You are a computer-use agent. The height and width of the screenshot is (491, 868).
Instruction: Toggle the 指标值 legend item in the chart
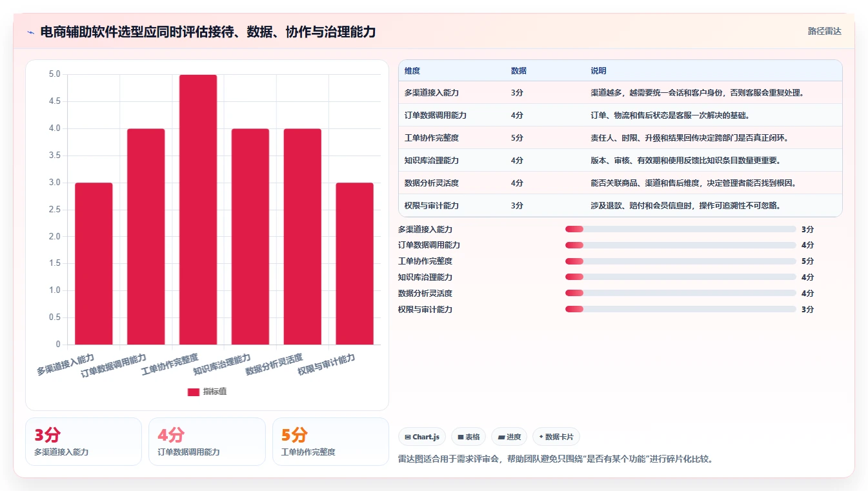[x=207, y=392]
